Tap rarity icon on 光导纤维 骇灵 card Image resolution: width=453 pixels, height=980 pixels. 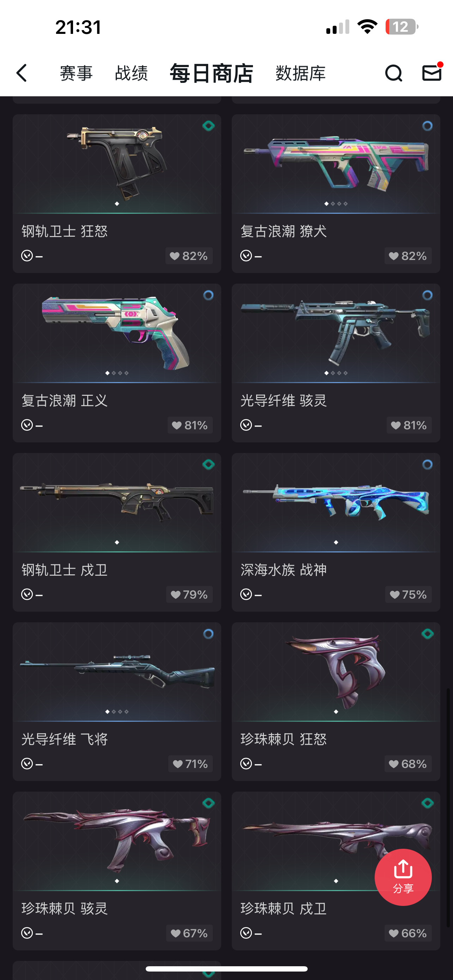pos(428,295)
